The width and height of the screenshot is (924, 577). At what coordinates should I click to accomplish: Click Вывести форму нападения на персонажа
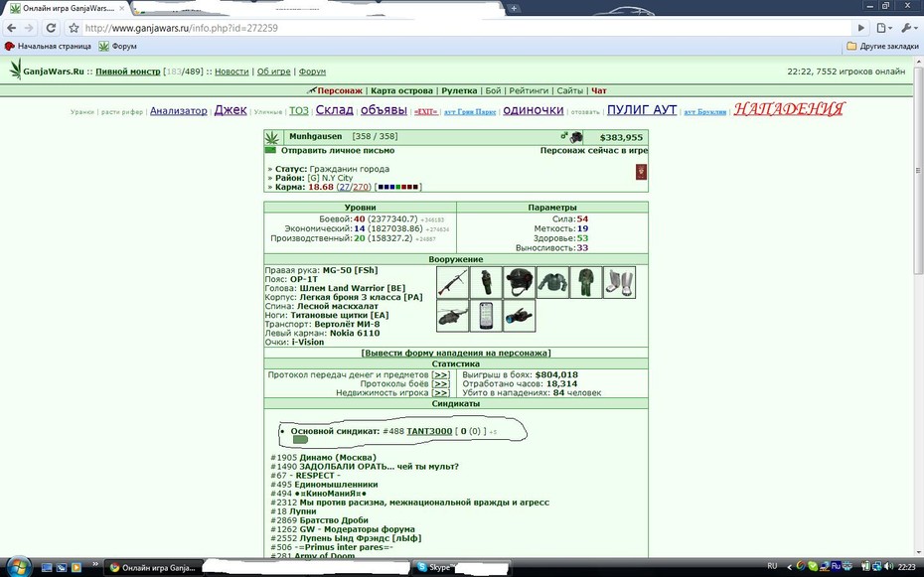(x=455, y=354)
